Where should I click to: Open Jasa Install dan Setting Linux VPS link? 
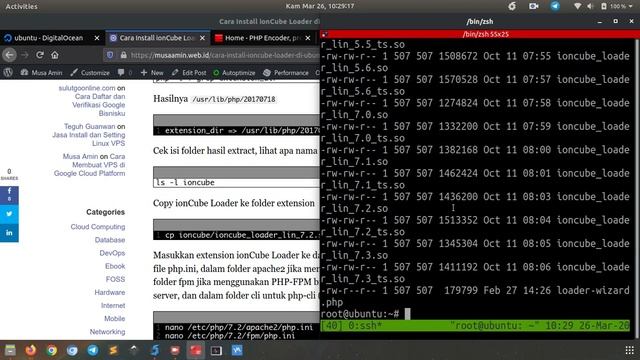click(89, 139)
